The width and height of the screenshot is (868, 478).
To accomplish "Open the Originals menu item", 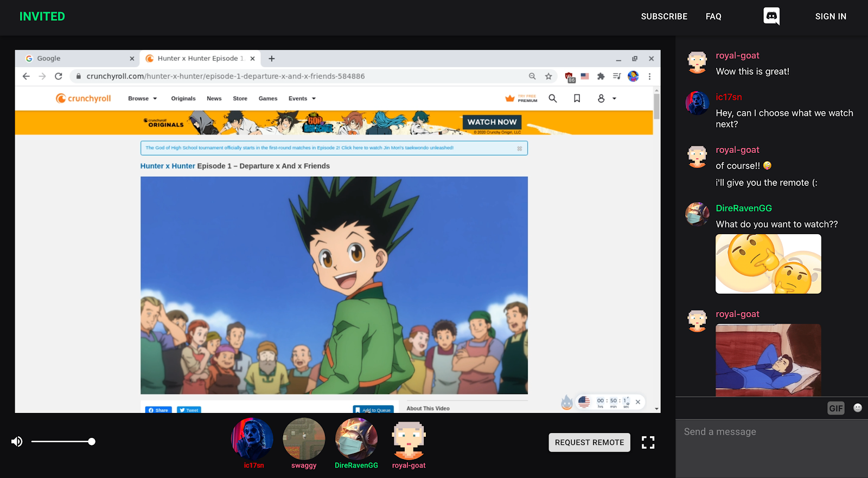I will tap(183, 99).
